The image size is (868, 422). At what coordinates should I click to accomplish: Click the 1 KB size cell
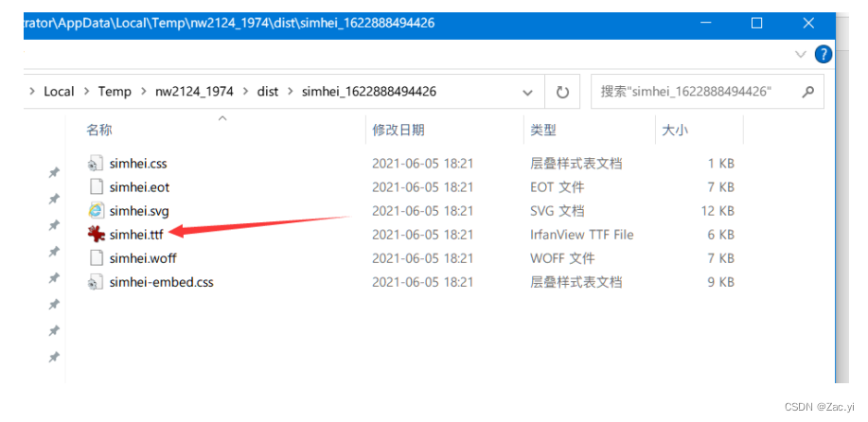[722, 164]
